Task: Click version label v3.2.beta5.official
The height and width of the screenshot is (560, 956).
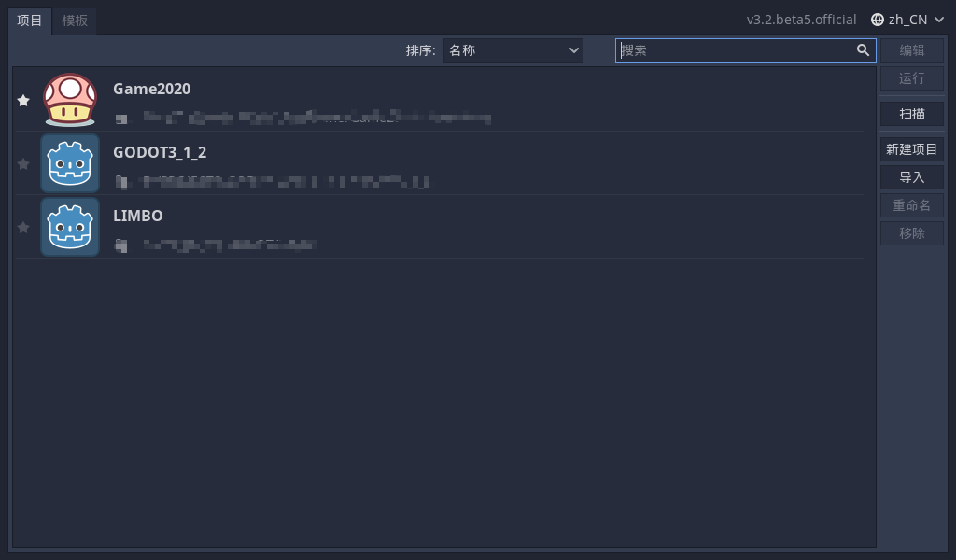Action: [801, 20]
